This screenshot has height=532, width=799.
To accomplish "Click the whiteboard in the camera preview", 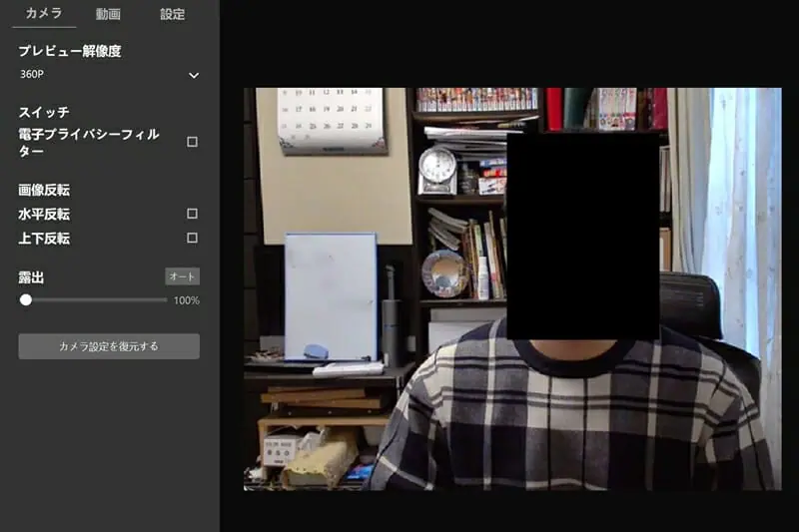I will (331, 294).
